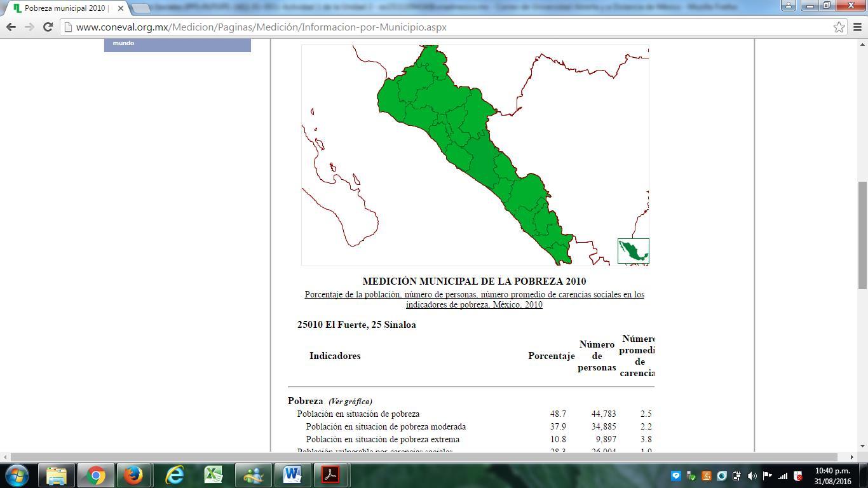Click the mundo sidebar link
This screenshot has width=868, height=488.
pos(124,43)
